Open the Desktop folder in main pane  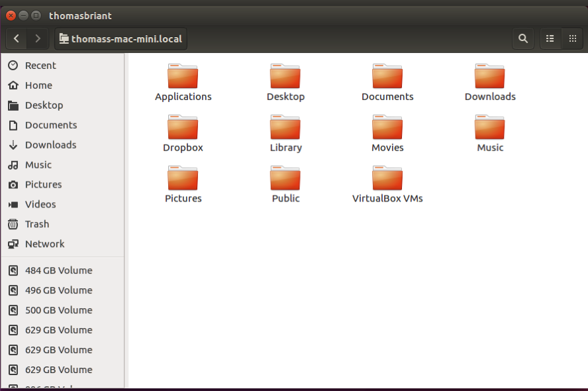point(285,83)
